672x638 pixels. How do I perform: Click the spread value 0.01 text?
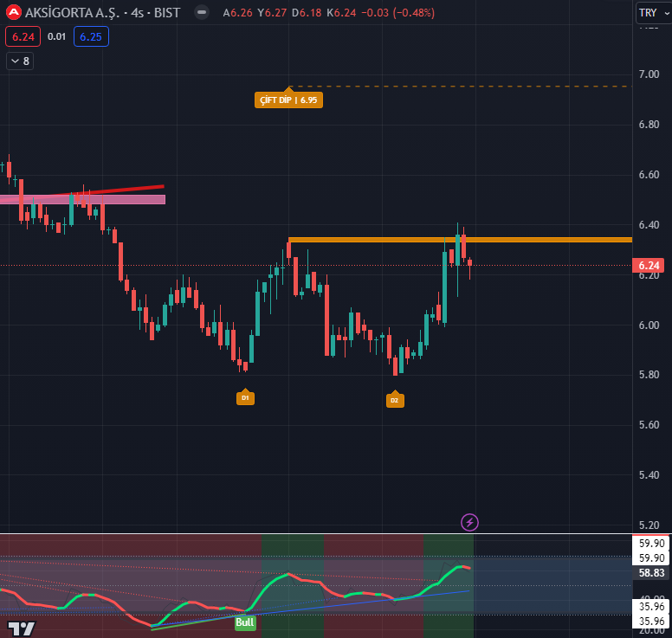(x=56, y=37)
